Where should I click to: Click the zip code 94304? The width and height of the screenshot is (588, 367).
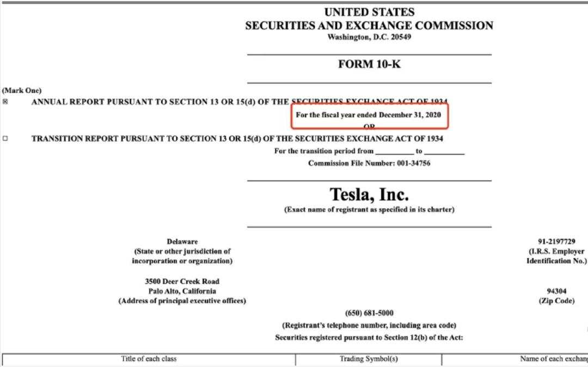coord(556,291)
